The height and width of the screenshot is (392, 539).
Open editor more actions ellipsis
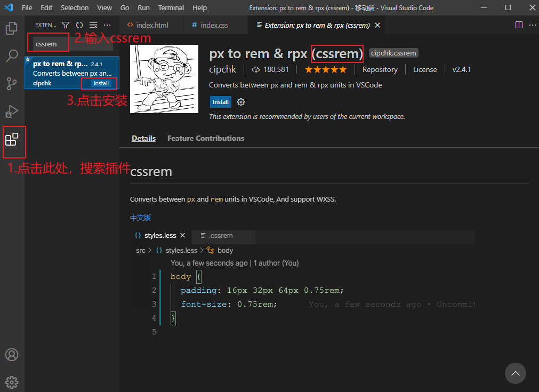point(533,25)
